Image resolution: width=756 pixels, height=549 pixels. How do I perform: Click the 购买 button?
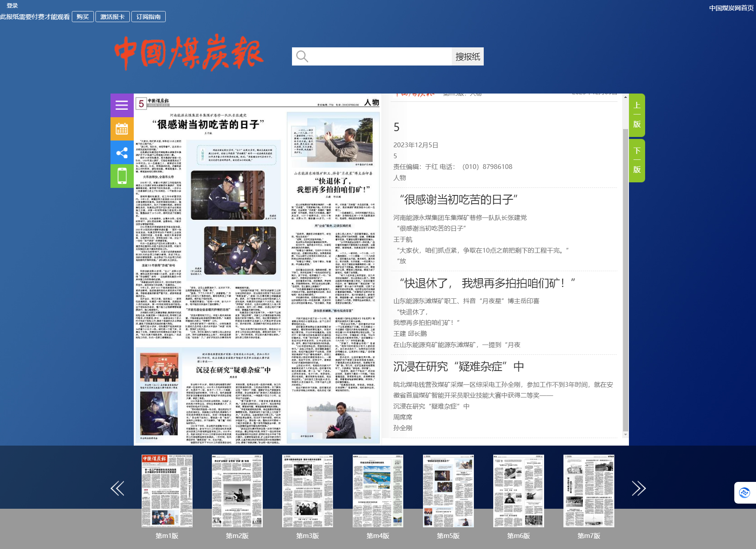coord(83,17)
